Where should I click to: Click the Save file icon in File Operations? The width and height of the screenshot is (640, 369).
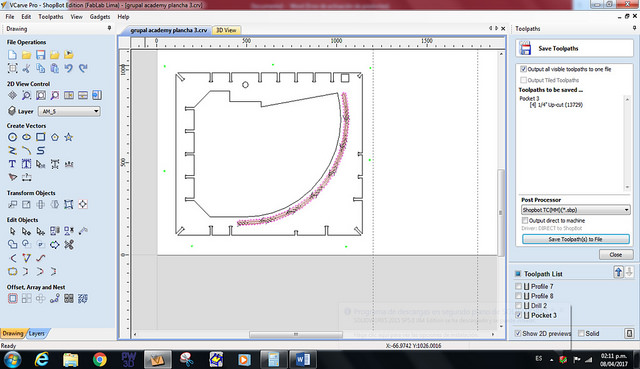click(40, 55)
